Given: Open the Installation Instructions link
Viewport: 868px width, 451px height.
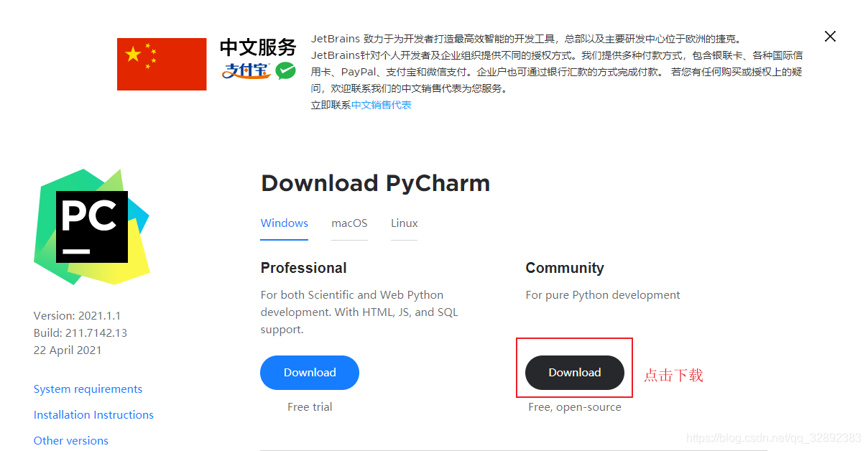Looking at the screenshot, I should 93,415.
